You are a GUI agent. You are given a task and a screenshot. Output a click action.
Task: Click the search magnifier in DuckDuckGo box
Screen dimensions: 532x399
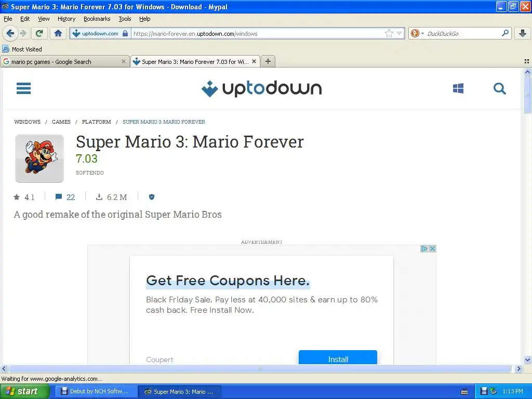pyautogui.click(x=505, y=33)
